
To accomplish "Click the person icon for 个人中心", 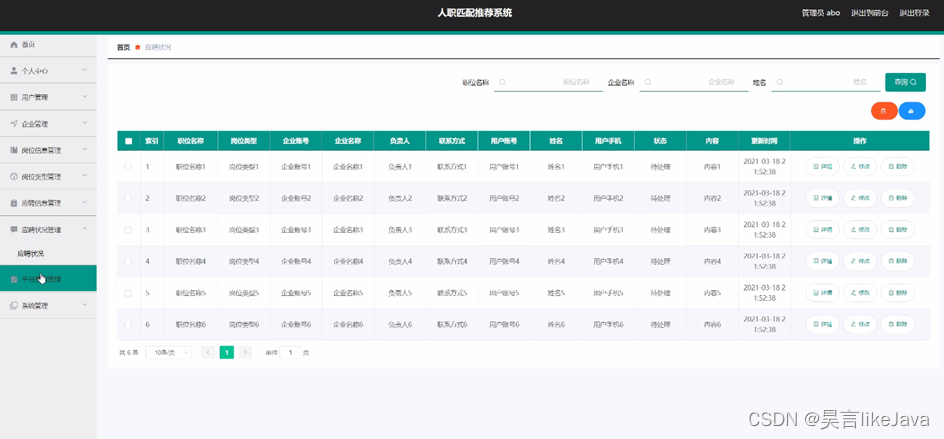I will [x=14, y=70].
